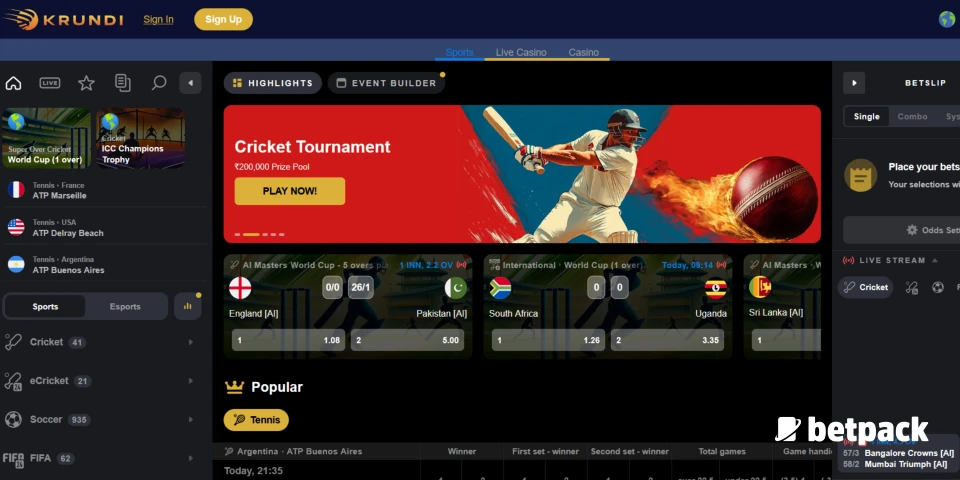The height and width of the screenshot is (480, 960).
Task: Open favorites via the star icon
Action: (86, 83)
